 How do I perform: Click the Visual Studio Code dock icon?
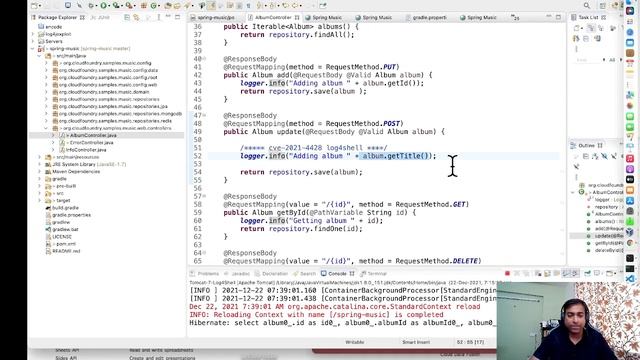(630, 279)
